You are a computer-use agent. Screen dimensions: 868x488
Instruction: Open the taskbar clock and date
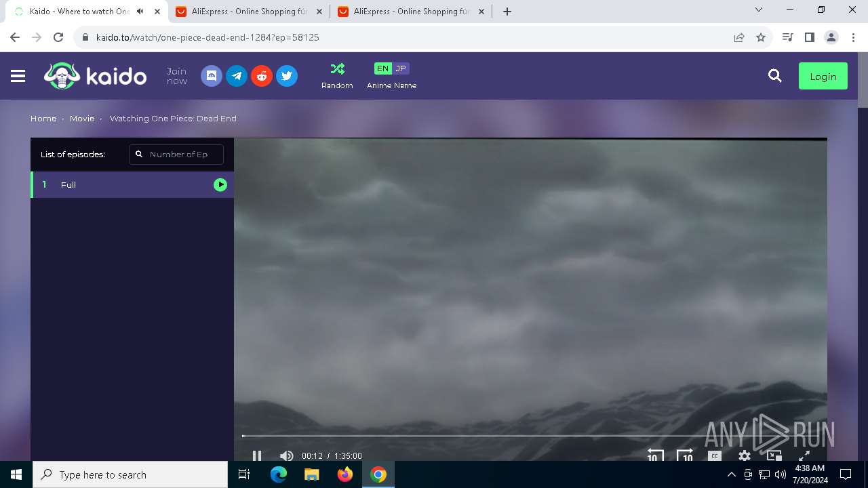click(809, 474)
